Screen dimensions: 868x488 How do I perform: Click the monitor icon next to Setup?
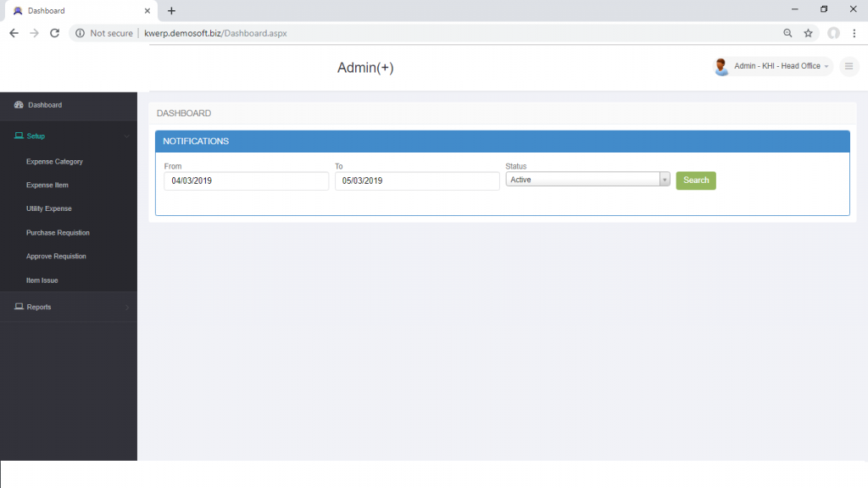pyautogui.click(x=17, y=136)
